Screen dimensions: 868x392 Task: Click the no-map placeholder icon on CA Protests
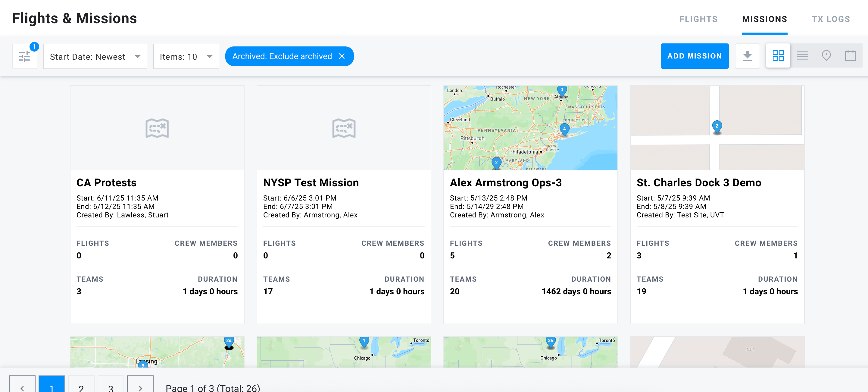coord(157,128)
